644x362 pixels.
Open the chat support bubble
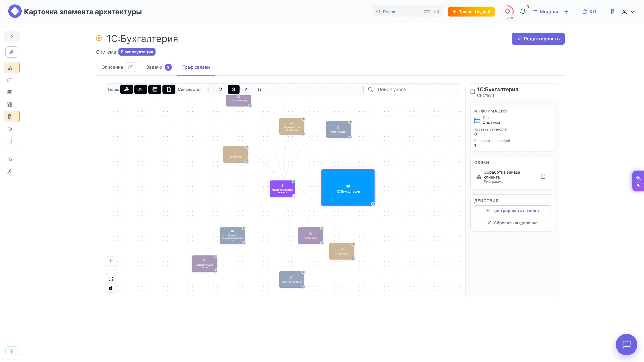coord(626,345)
